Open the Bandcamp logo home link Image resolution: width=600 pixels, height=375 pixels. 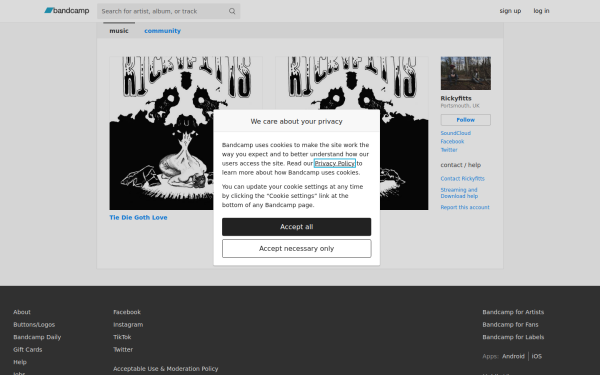[x=67, y=11]
